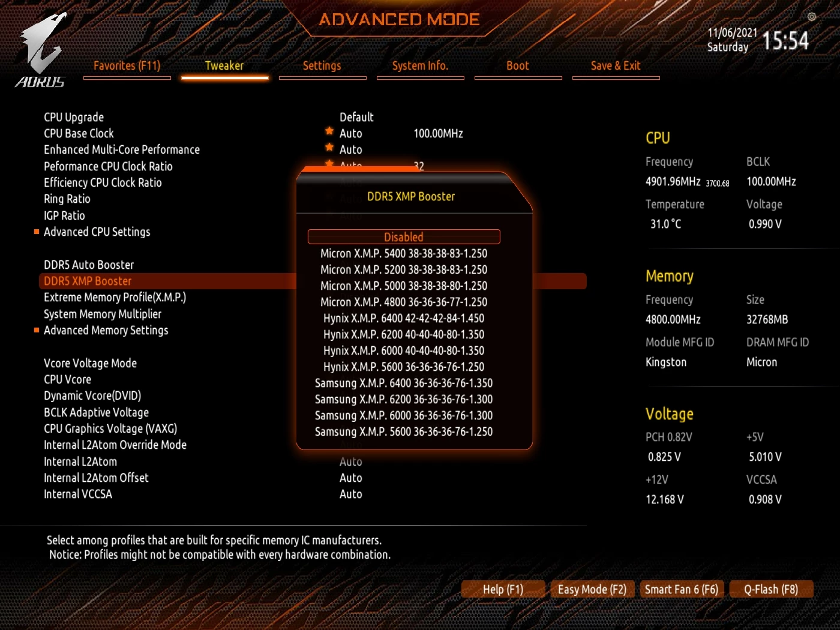
Task: Select Internal L2Atom Override Mode row
Action: click(x=115, y=445)
